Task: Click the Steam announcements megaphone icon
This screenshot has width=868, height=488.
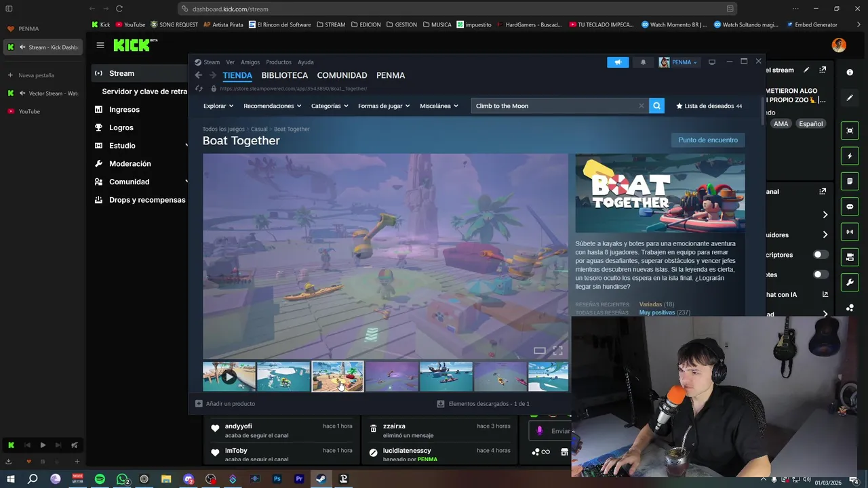Action: (618, 62)
